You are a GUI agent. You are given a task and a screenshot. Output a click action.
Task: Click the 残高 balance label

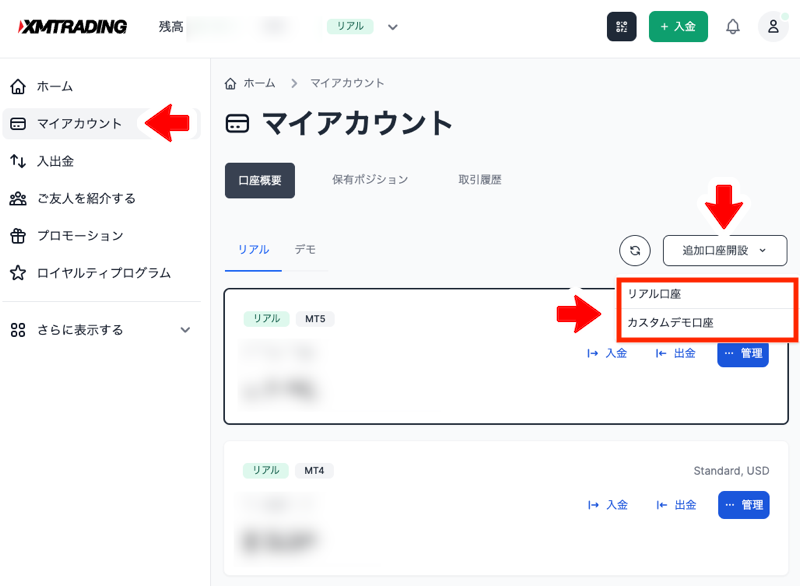pos(171,27)
